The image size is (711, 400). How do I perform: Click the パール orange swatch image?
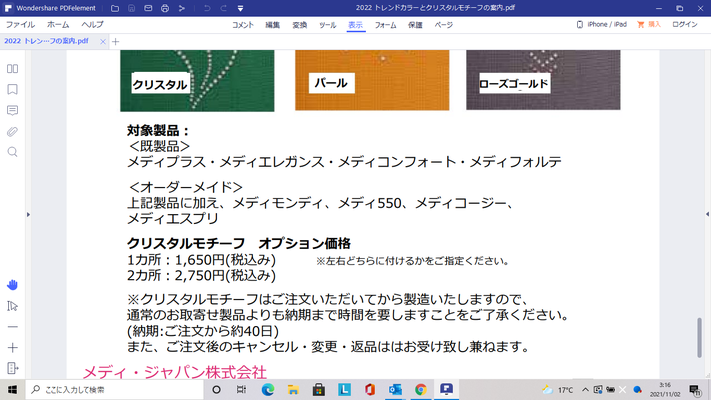coord(372,80)
